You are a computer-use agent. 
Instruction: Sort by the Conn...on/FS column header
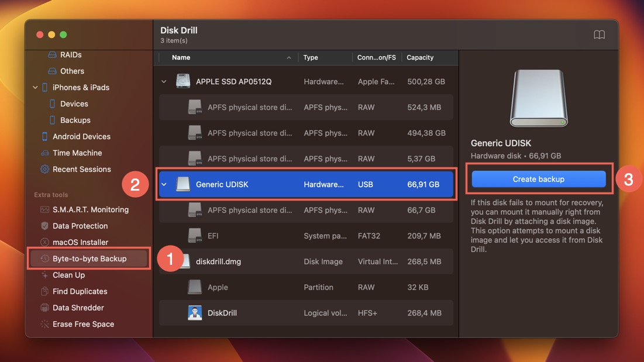point(376,57)
